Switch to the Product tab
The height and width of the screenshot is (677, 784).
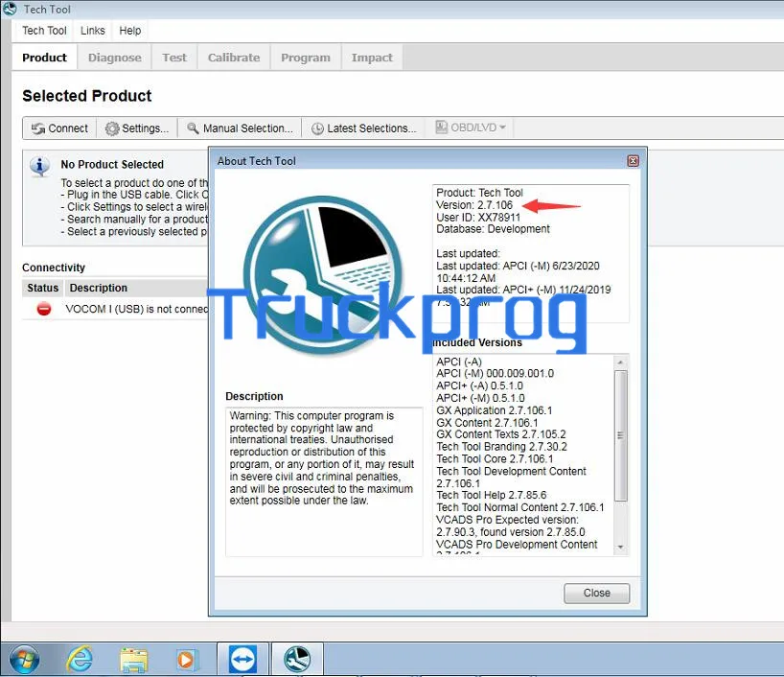pos(44,58)
